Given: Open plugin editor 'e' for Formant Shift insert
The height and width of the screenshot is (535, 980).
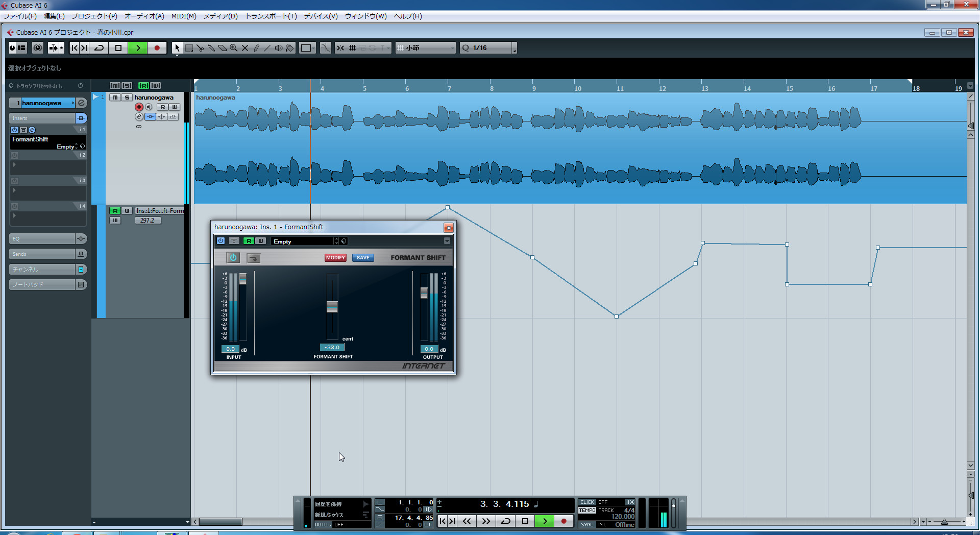Looking at the screenshot, I should tap(32, 130).
